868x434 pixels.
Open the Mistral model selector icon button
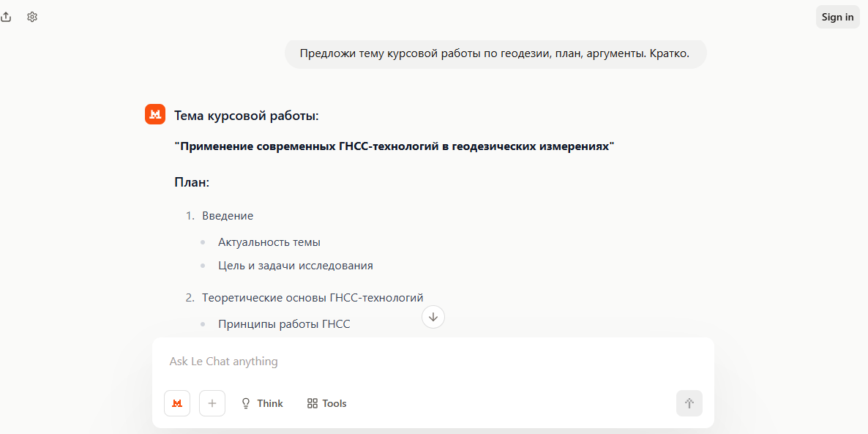pos(177,403)
